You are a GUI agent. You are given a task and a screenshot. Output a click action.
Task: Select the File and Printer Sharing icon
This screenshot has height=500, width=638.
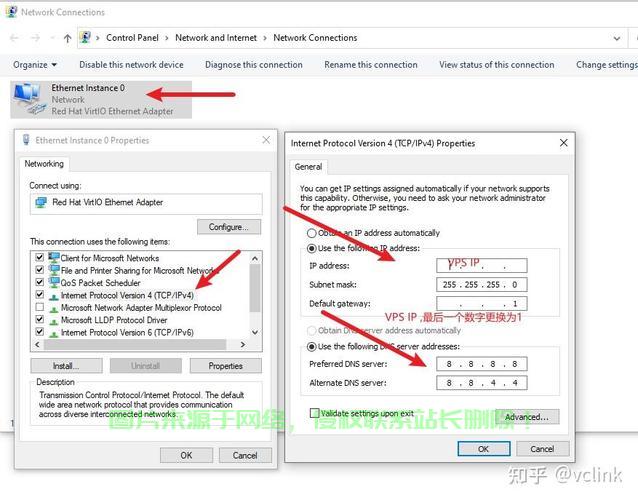[54, 270]
